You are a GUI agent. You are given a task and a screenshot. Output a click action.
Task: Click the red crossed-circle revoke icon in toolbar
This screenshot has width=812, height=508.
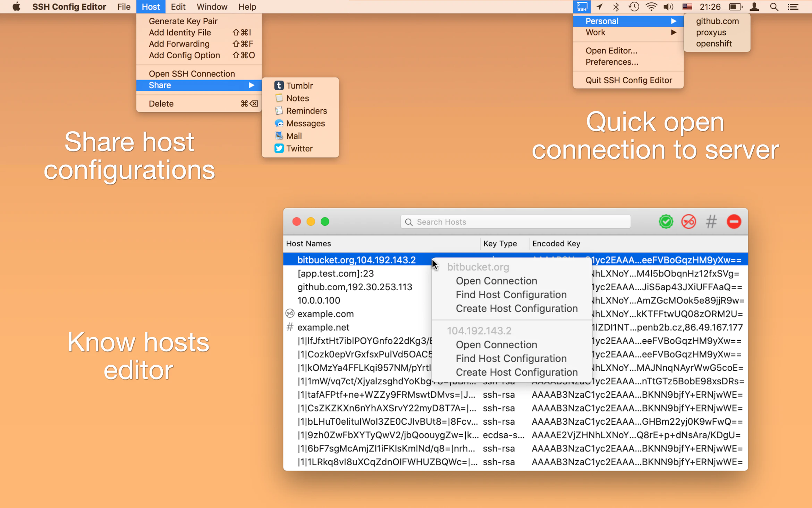[688, 222]
